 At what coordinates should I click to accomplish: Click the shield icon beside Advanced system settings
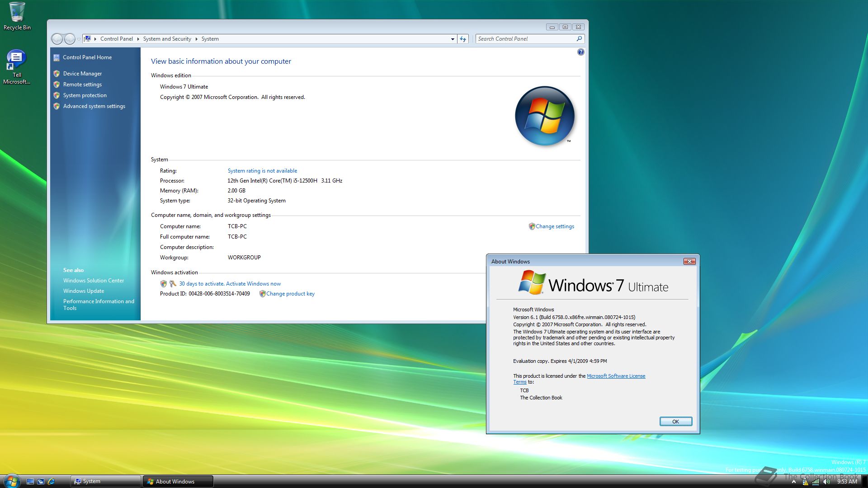click(57, 106)
